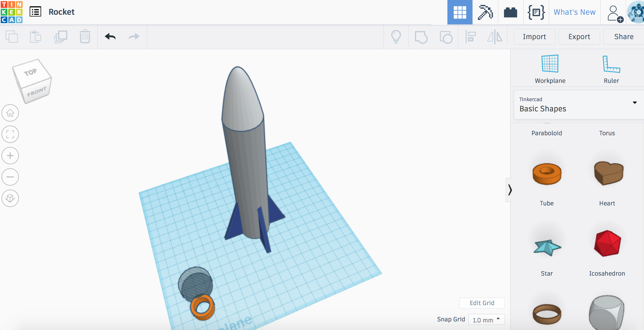Undo the last action
The height and width of the screenshot is (330, 644).
tap(110, 36)
